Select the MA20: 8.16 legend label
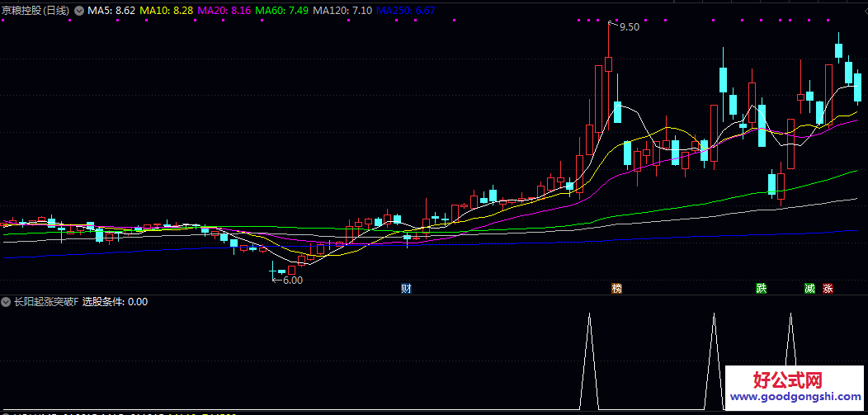 point(224,11)
